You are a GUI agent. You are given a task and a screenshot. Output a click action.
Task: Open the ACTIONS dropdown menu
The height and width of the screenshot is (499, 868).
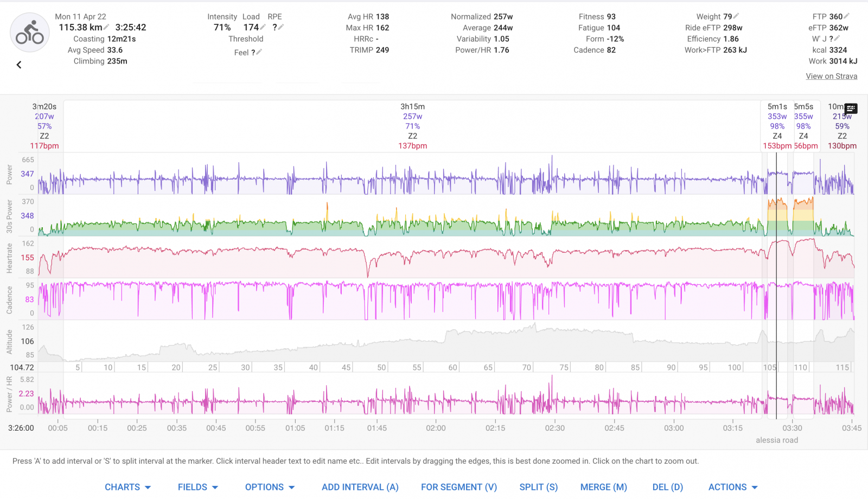click(733, 487)
